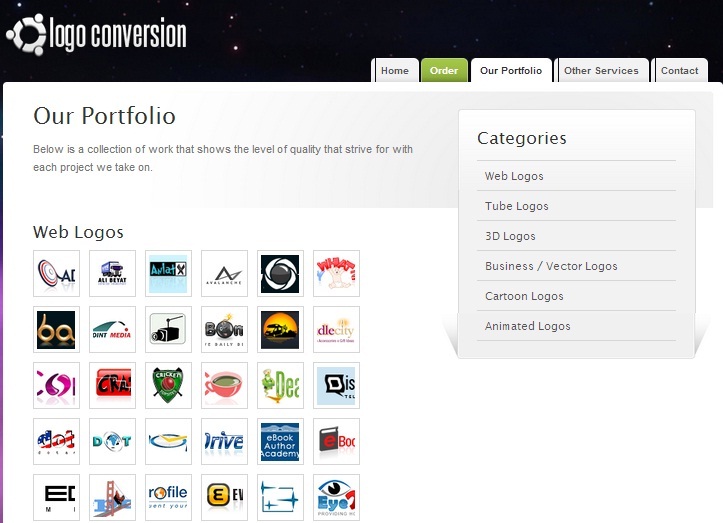This screenshot has width=723, height=523.
Task: Open the red CRA logo thumbnail
Action: pos(113,385)
